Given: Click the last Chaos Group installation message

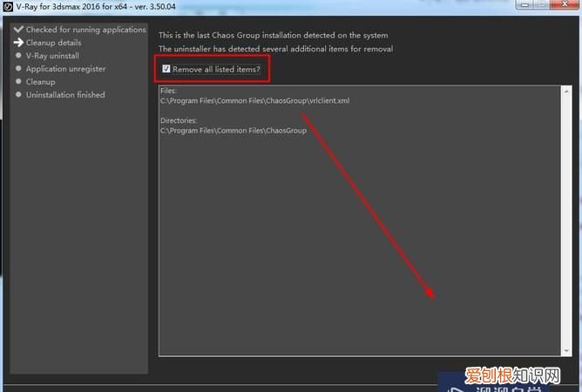Looking at the screenshot, I should [273, 35].
